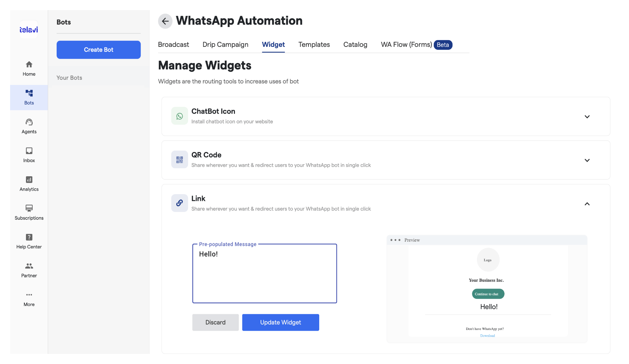Viewport: 629px width, 364px height.
Task: Expand the QR Code widget section
Action: pyautogui.click(x=587, y=160)
